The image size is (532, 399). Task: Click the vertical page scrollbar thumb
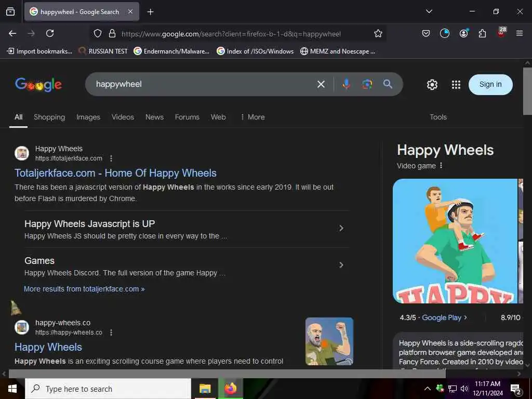click(x=527, y=91)
